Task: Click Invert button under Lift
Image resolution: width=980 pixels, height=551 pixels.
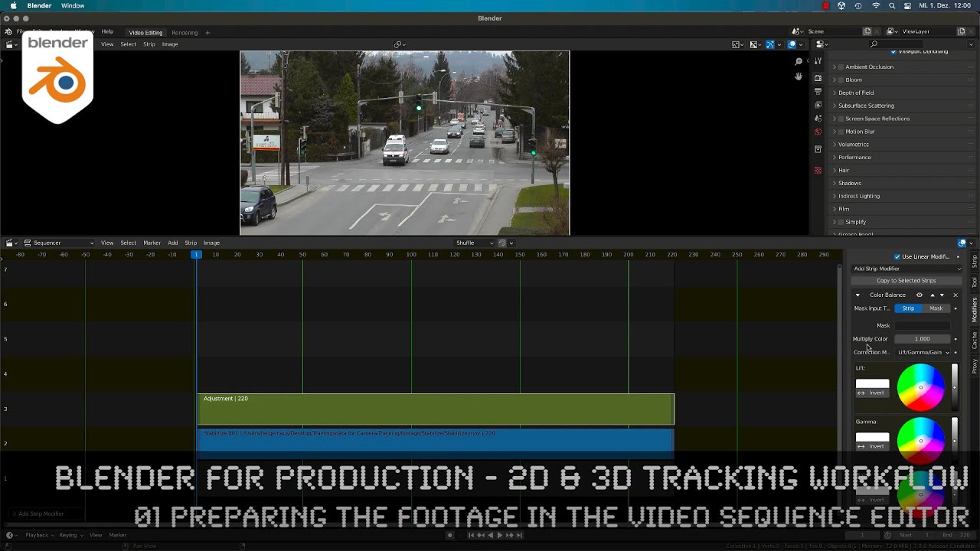Action: [872, 393]
